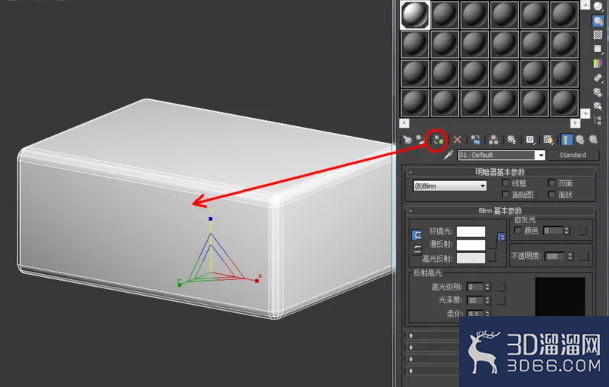
Task: Toggle the diffuse-specular color lock button
Action: point(418,249)
